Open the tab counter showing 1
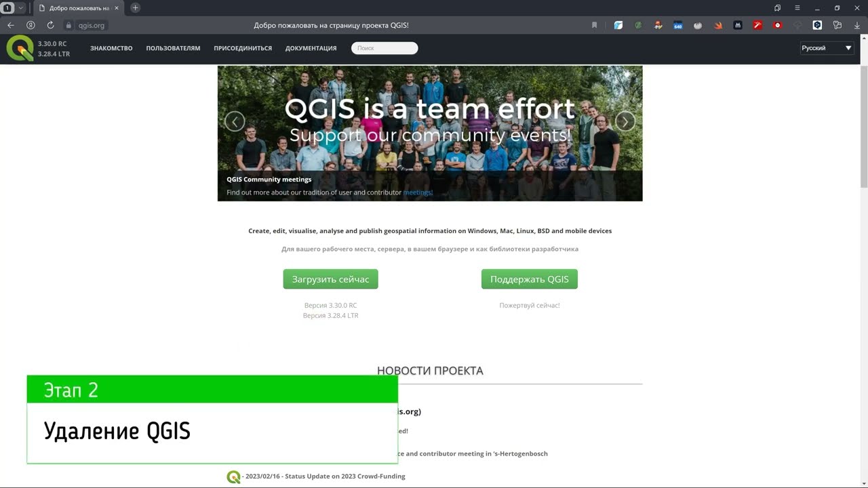This screenshot has height=488, width=868. (8, 7)
